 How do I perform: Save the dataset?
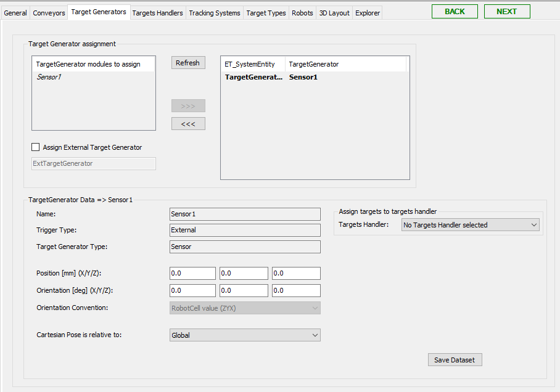tap(455, 360)
